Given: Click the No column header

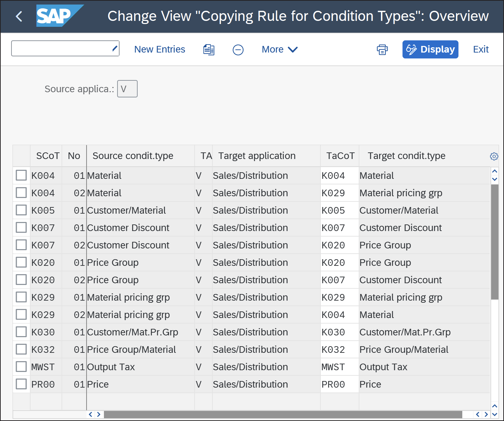Looking at the screenshot, I should pyautogui.click(x=74, y=156).
